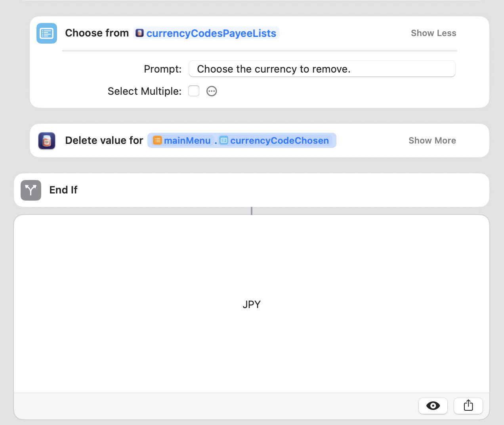Screen dimensions: 504x425
Task: Select the currencyCodesPayeeLists variable token
Action: point(206,33)
